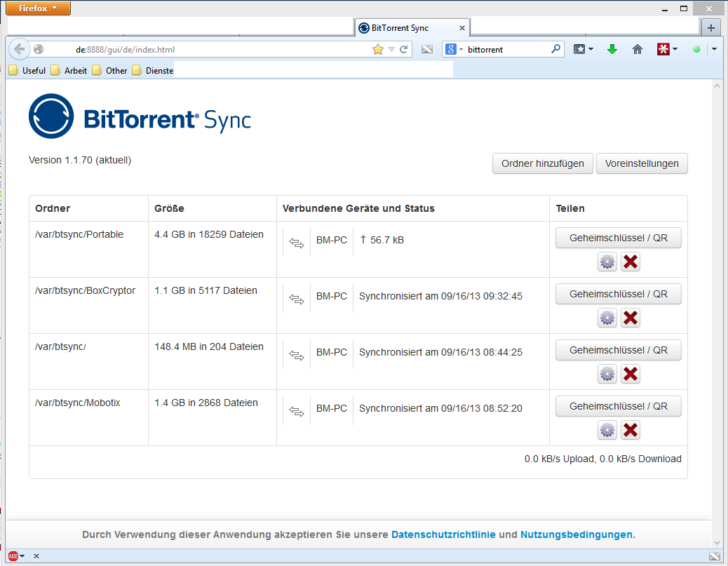Show Geheimschlüssel / QR for BoxCryptor folder
This screenshot has height=566, width=728.
619,294
